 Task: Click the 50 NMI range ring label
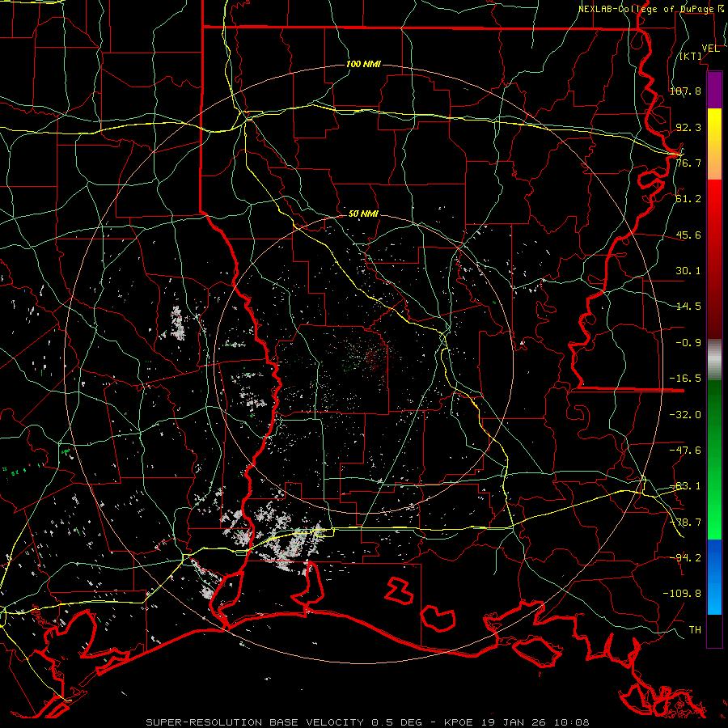click(x=363, y=214)
